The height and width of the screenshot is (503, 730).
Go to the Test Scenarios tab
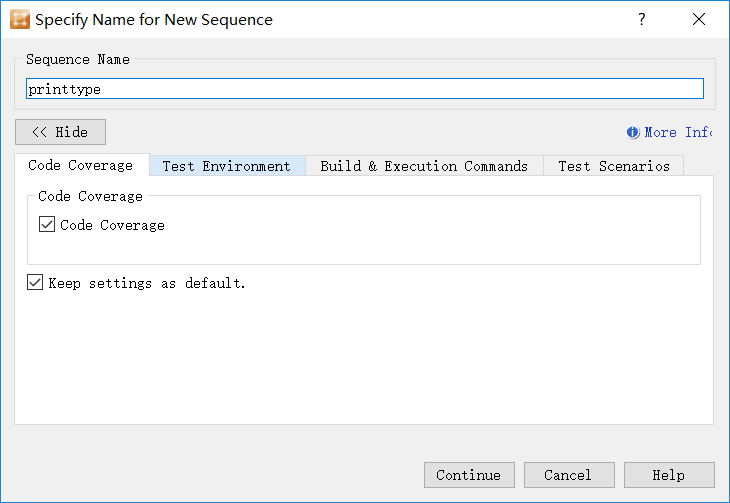coord(614,166)
